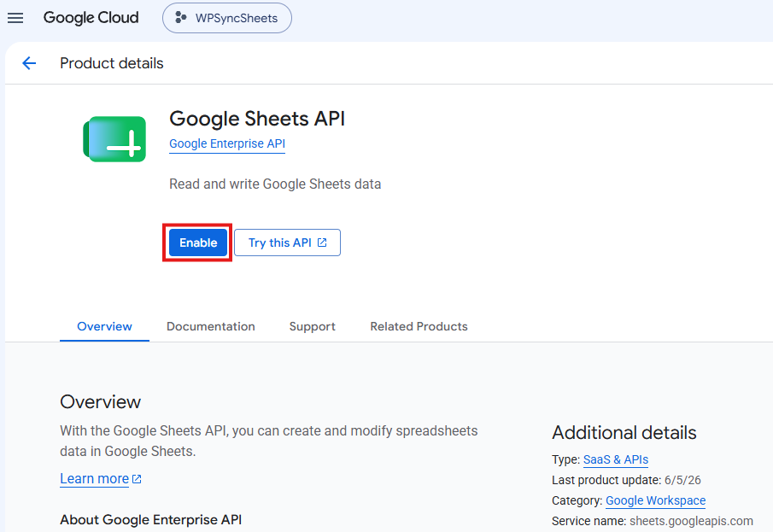This screenshot has width=773, height=532.
Task: Click the sheets.googleapis.com service name
Action: tap(691, 521)
